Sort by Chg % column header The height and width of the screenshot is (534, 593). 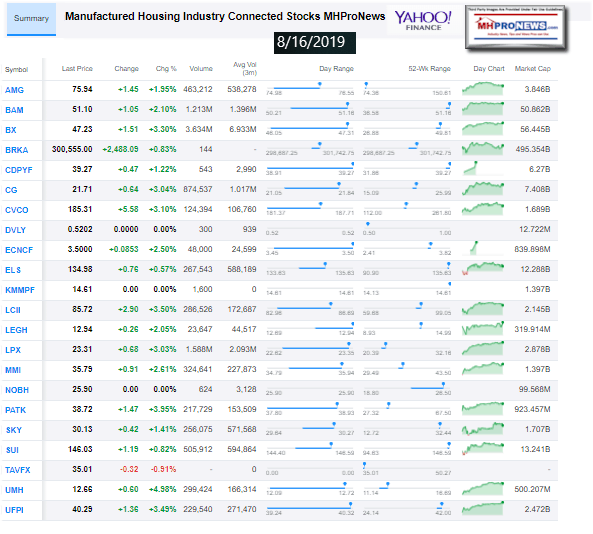click(x=166, y=68)
